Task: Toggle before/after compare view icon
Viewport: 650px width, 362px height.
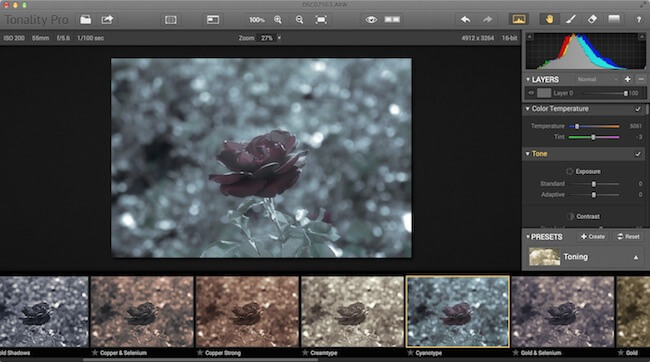Action: [x=392, y=19]
